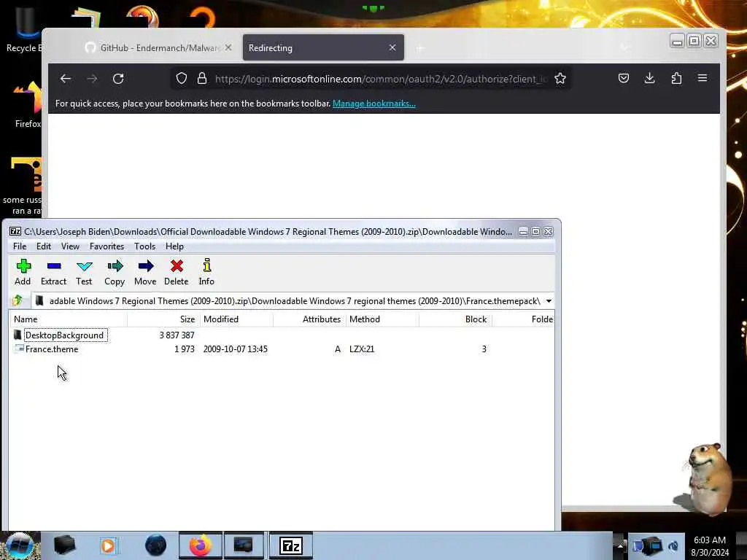Click the tracking protection shield icon

(182, 79)
